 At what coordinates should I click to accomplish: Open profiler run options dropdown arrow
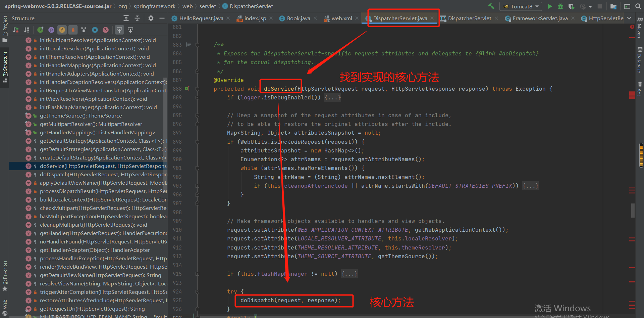pyautogui.click(x=590, y=6)
